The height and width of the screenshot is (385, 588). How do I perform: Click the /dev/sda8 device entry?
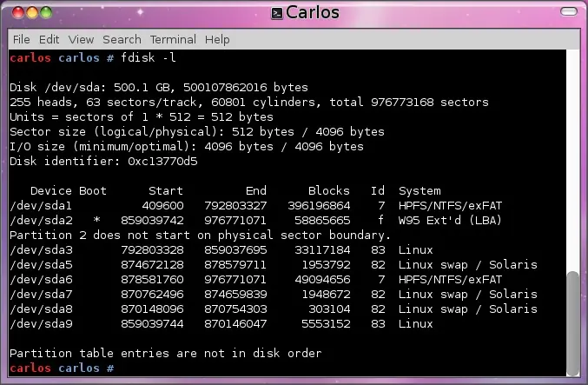coord(41,309)
